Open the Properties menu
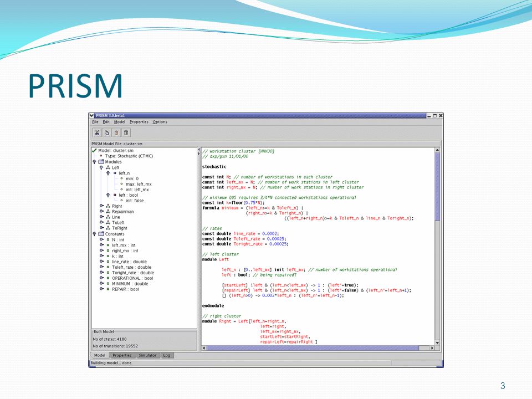Viewport: 532px width, 399px height. tap(139, 122)
